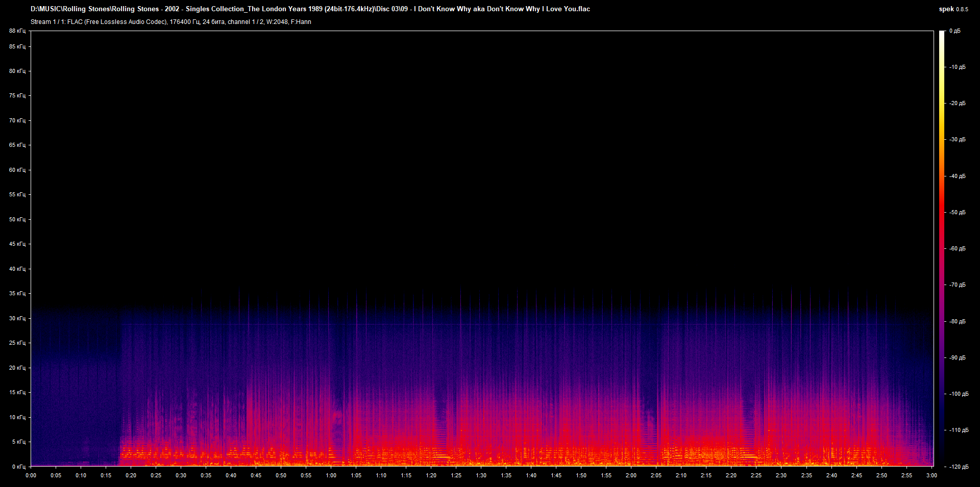This screenshot has width=980, height=487.
Task: Click the F:Hann window function label
Action: (301, 22)
